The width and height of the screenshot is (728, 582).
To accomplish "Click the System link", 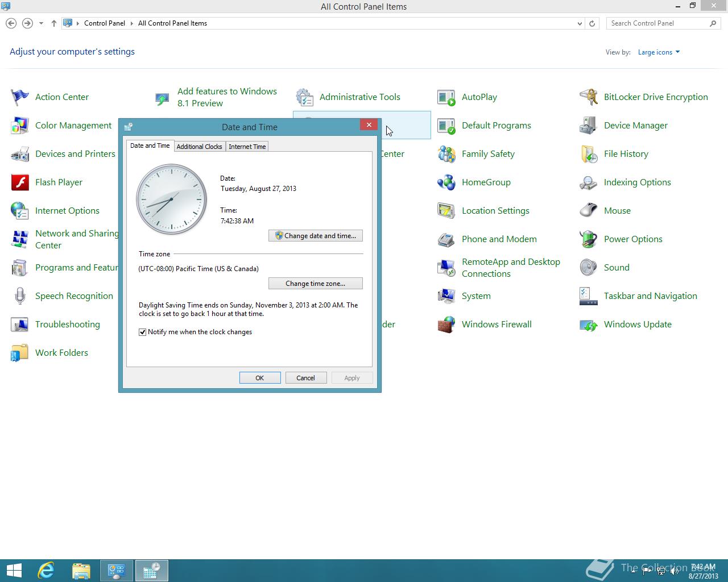I will click(x=476, y=296).
